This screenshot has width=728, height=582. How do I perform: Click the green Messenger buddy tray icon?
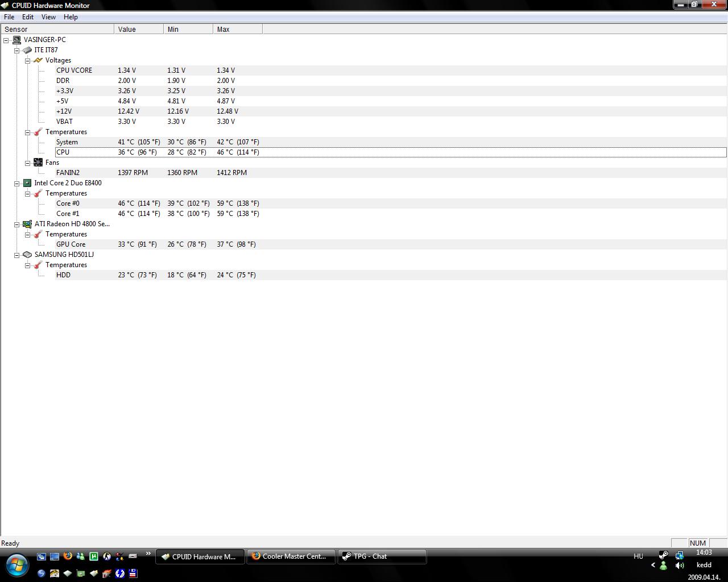pos(663,566)
